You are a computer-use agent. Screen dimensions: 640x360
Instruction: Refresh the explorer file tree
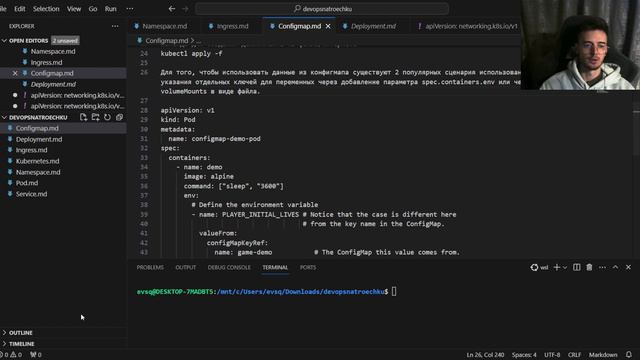[107, 118]
